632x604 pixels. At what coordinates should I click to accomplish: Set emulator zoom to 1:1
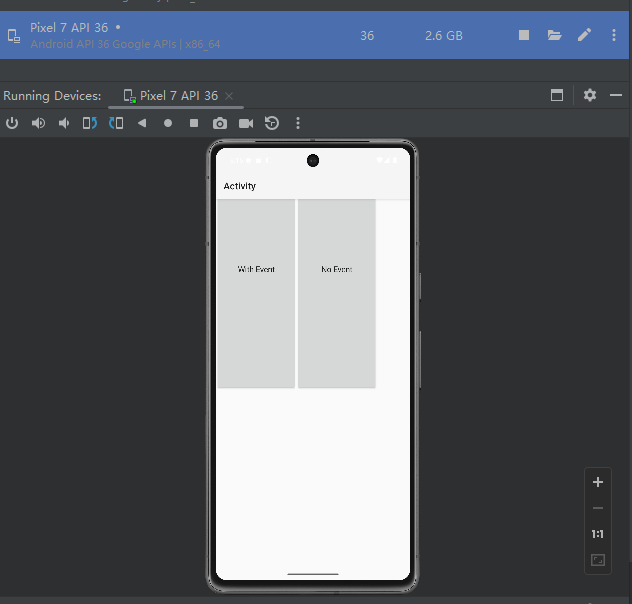pyautogui.click(x=598, y=534)
